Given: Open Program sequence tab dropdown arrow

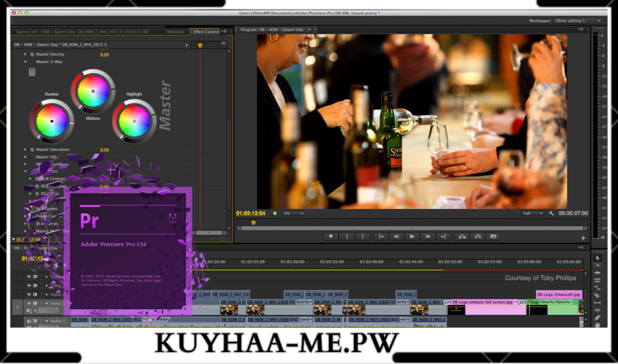Looking at the screenshot, I should click(310, 30).
